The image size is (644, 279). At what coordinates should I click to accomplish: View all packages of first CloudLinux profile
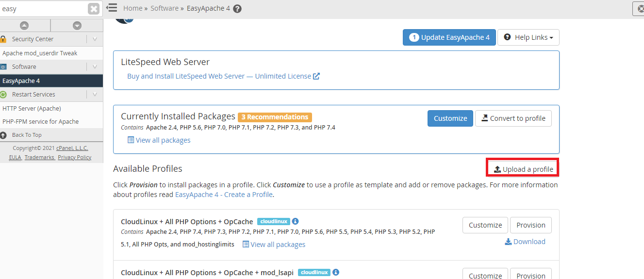(274, 245)
